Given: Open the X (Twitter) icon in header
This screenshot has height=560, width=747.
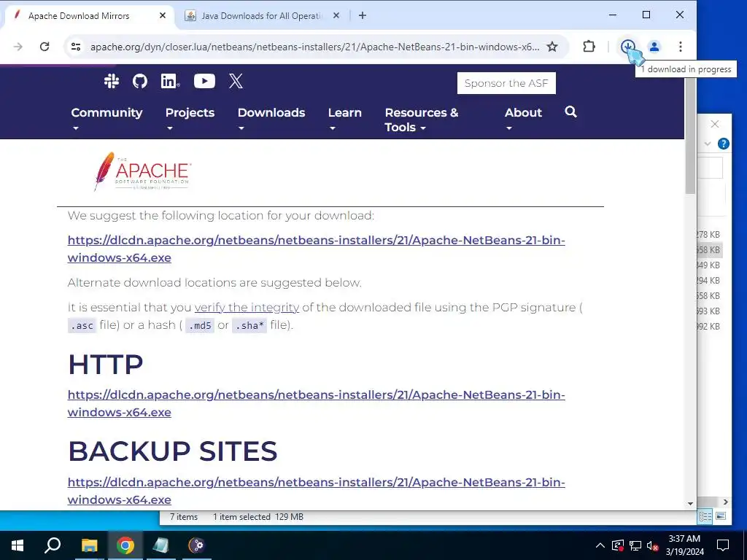Looking at the screenshot, I should [236, 82].
